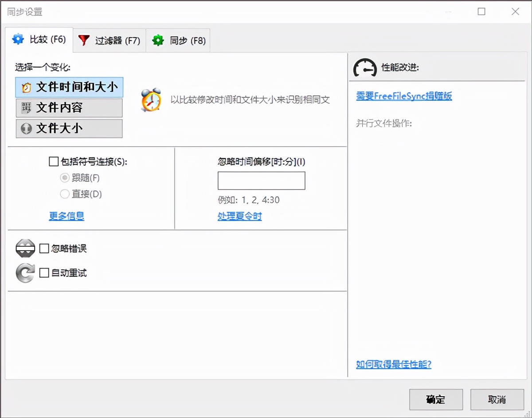Screen dimensions: 532x418
Task: Click the 忽略时间偏移 input box
Action: [262, 181]
